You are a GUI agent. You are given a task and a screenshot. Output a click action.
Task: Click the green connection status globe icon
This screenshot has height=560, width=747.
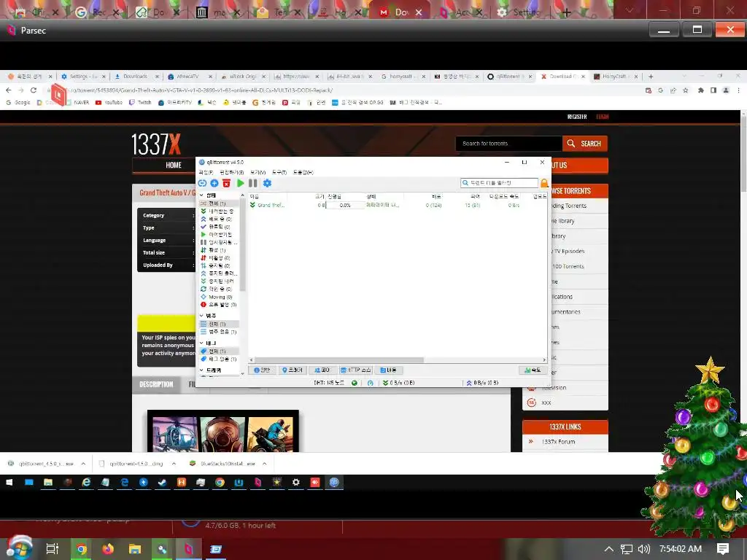355,383
